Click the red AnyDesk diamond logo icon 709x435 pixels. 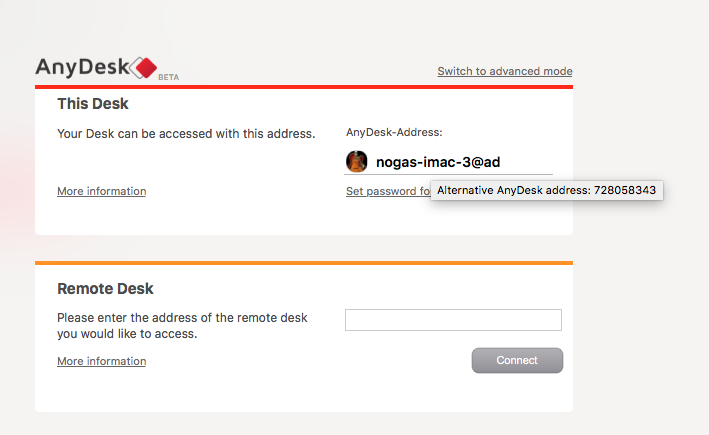(x=146, y=68)
